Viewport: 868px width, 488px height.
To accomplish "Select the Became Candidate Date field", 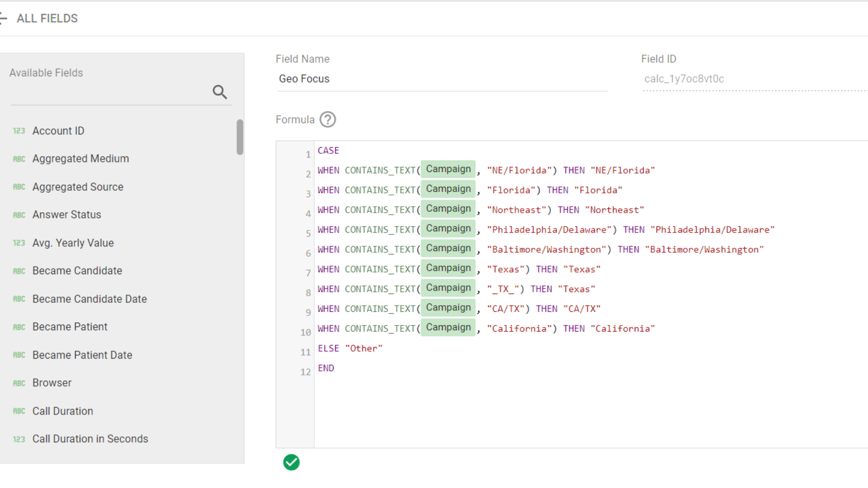I will (90, 299).
